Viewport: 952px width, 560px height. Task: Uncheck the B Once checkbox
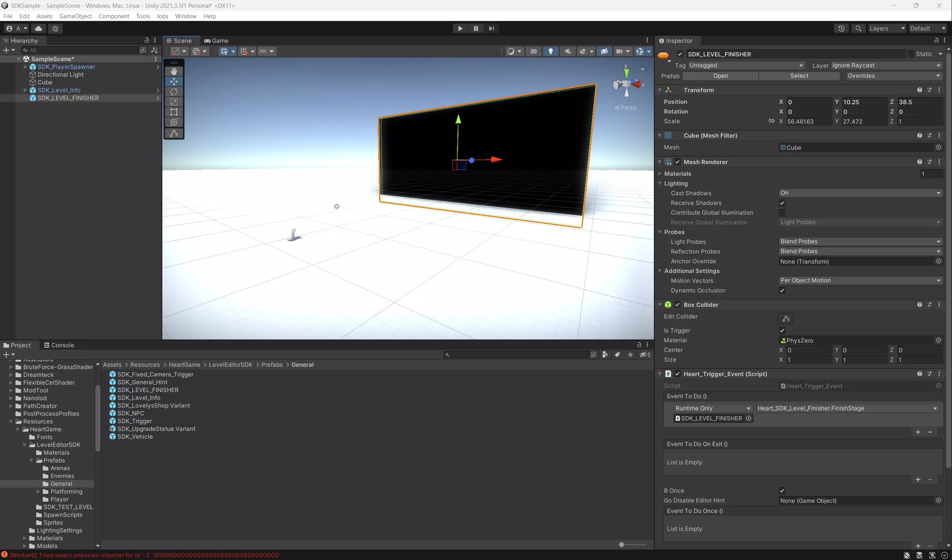[782, 491]
